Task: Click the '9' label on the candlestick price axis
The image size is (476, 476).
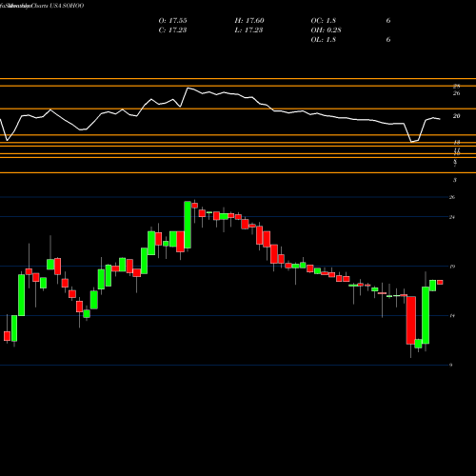Action: click(451, 365)
